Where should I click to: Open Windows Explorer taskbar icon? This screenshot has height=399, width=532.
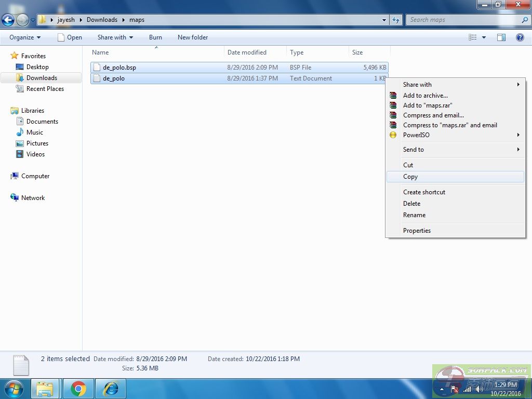45,389
